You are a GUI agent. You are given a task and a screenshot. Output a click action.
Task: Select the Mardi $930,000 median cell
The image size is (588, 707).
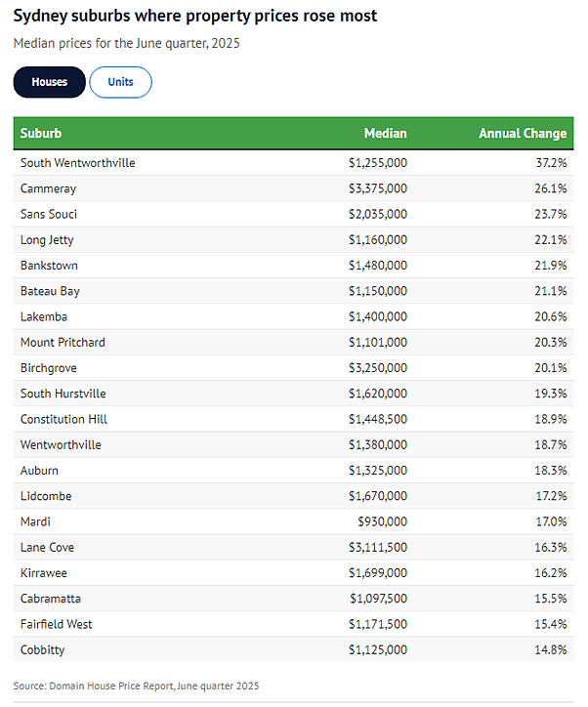(x=382, y=521)
